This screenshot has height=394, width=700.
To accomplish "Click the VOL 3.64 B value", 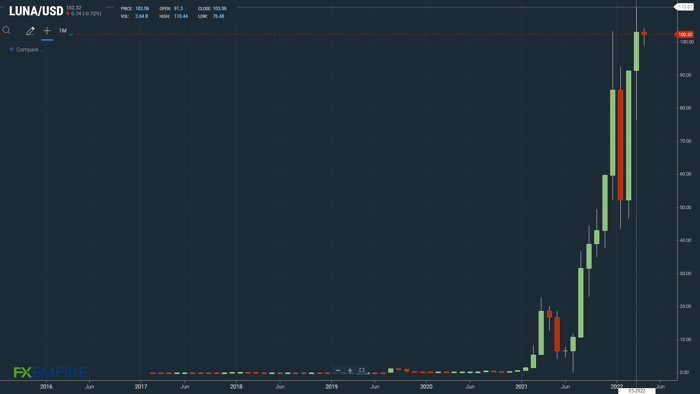I will (x=142, y=16).
